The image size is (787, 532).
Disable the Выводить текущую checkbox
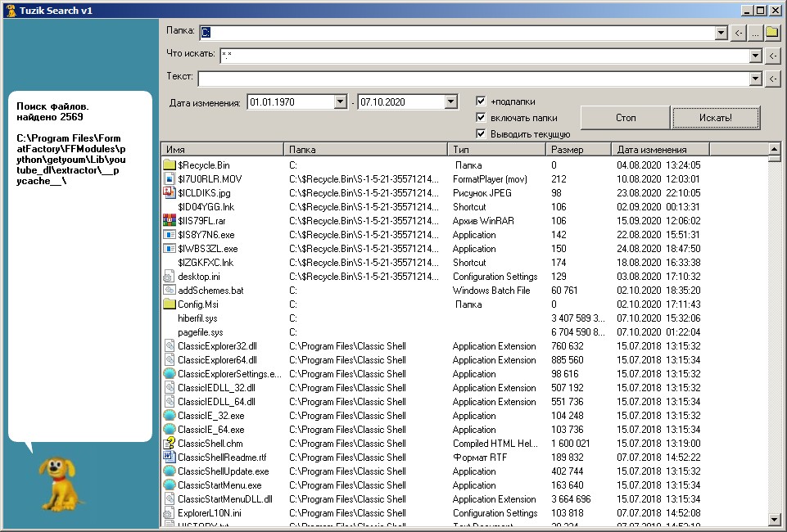(482, 133)
